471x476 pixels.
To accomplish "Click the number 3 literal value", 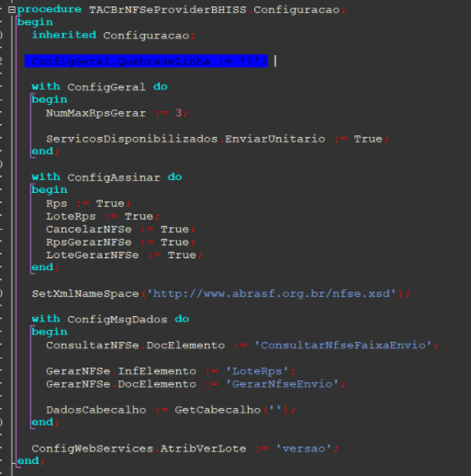I will pos(178,113).
